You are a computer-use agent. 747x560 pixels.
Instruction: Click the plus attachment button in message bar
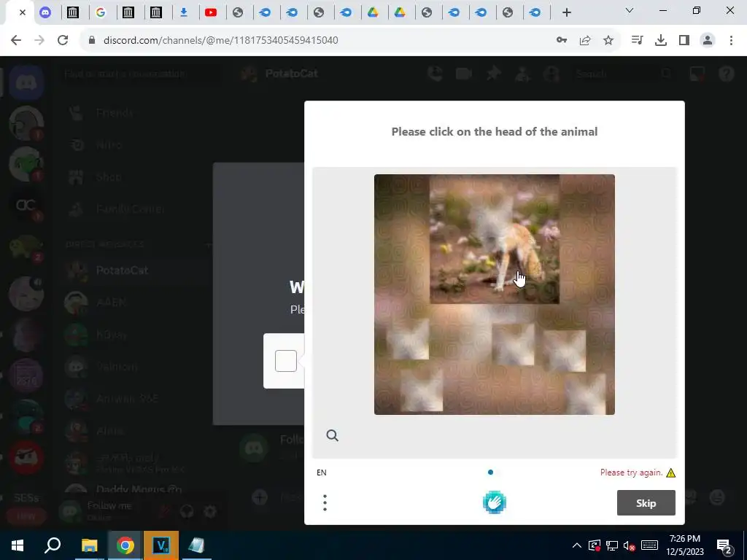click(260, 497)
